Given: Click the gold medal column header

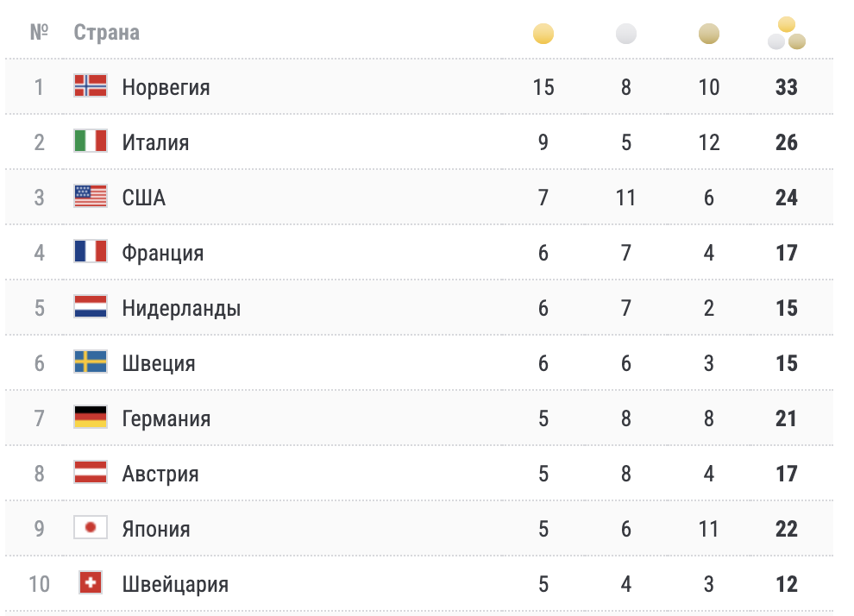Looking at the screenshot, I should coord(543,35).
